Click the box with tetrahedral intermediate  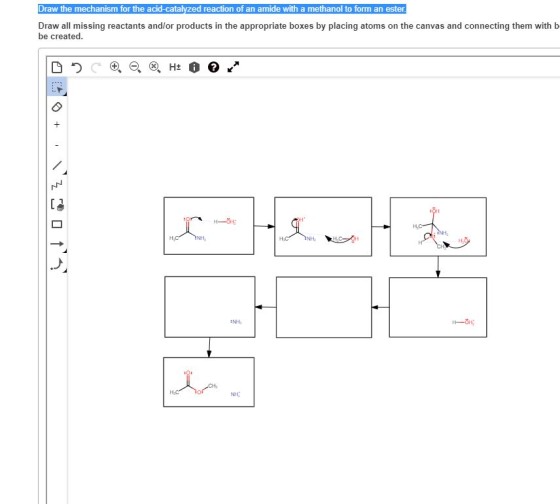tap(438, 227)
